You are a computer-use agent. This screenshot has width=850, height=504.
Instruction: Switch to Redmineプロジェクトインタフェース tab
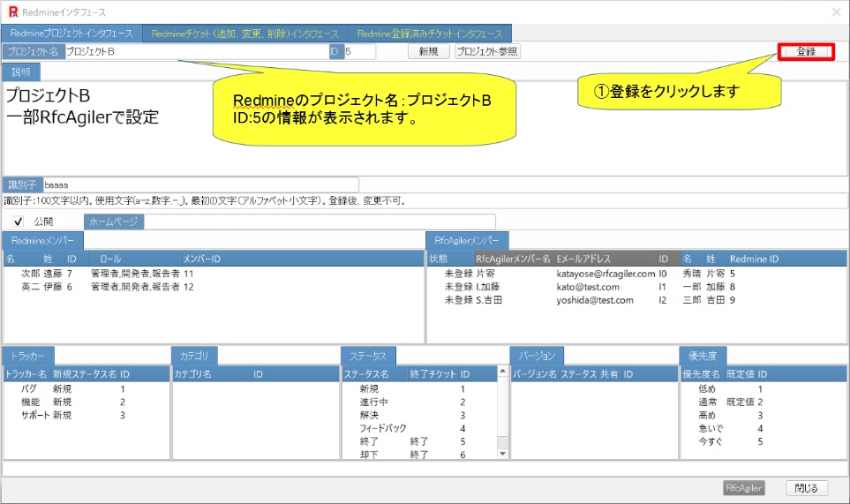71,34
